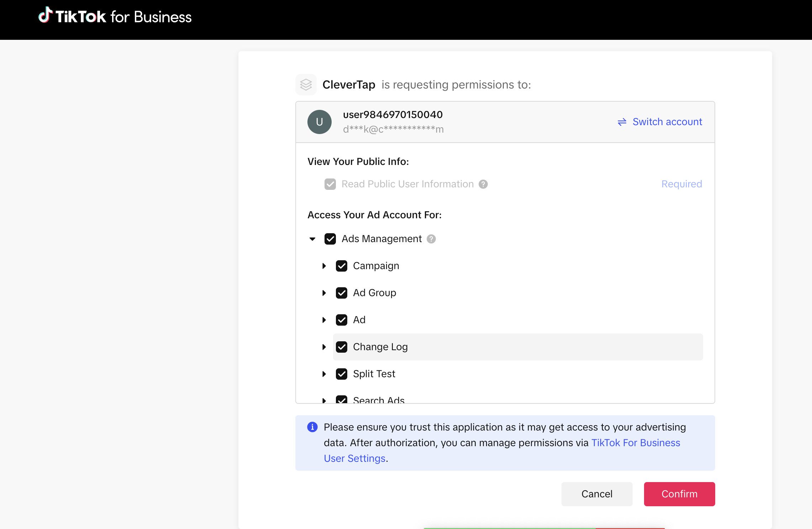The image size is (812, 529).
Task: Expand the Ad Group permission details
Action: click(324, 293)
